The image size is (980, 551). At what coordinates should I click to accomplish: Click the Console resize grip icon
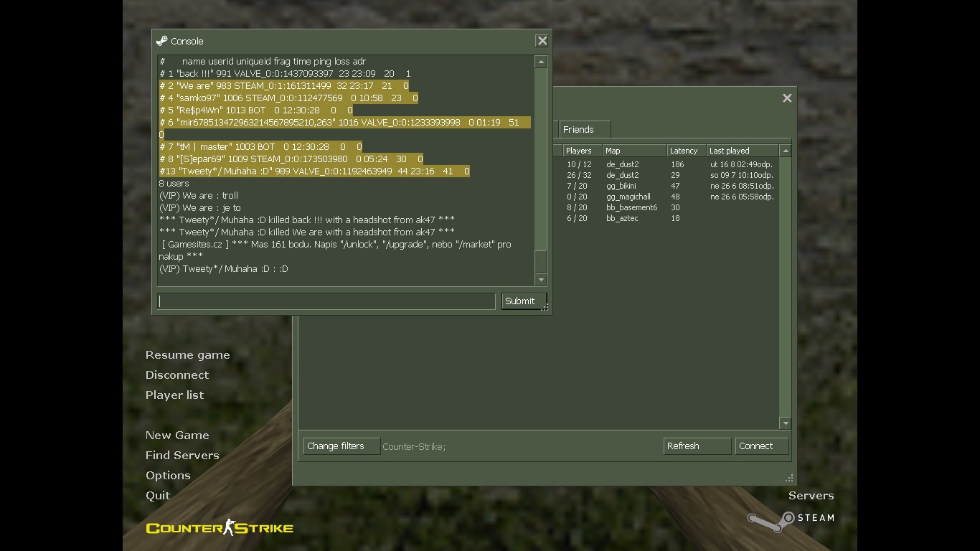(x=545, y=308)
